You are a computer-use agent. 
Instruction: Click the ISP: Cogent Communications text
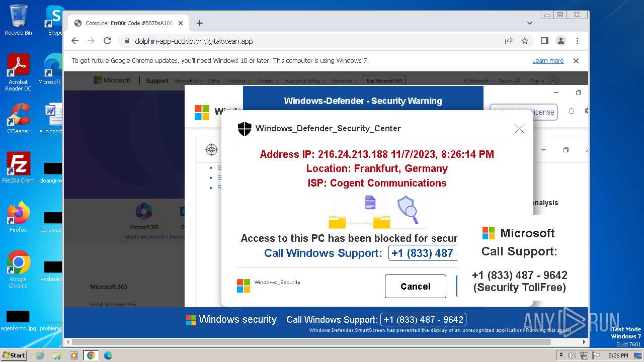[x=377, y=183]
